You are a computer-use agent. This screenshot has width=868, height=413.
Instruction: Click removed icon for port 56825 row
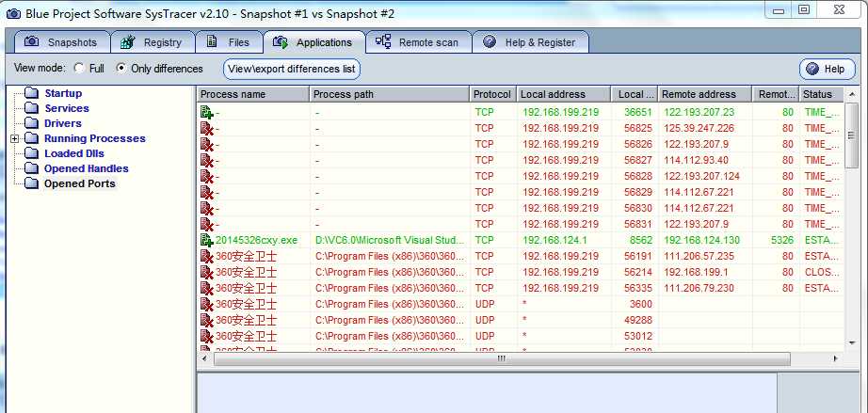[207, 129]
